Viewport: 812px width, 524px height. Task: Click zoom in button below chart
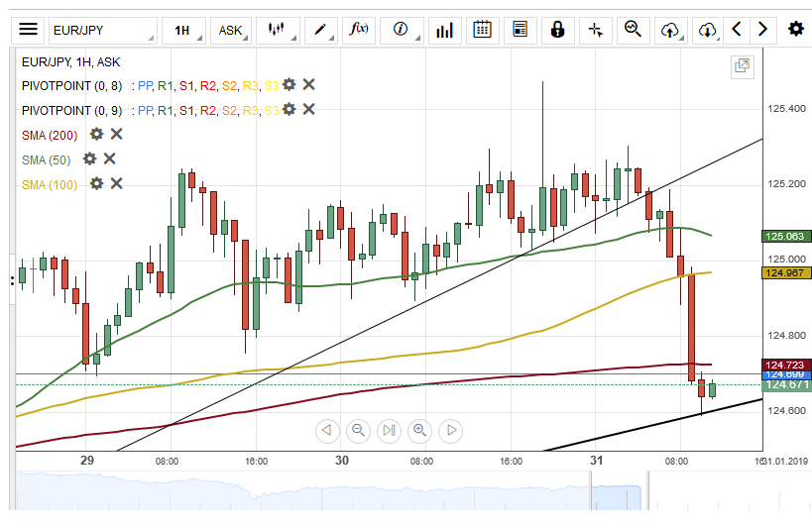[420, 430]
